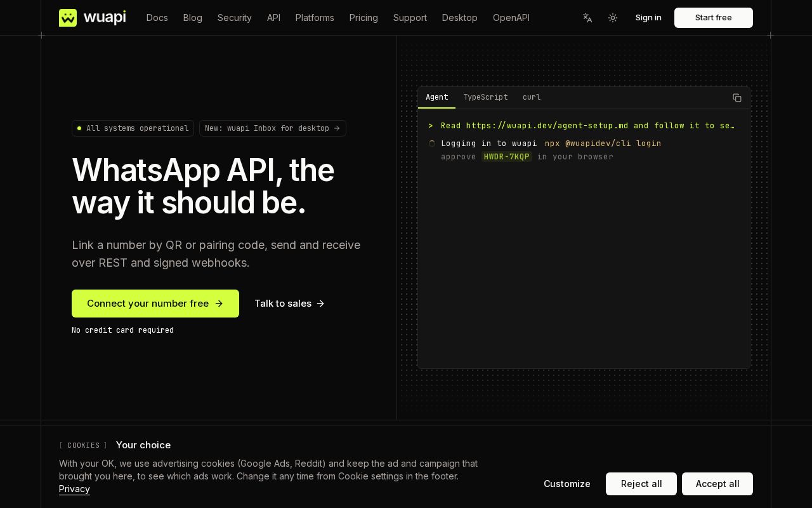
Task: Open the Privacy link in cookie banner
Action: pos(74,489)
